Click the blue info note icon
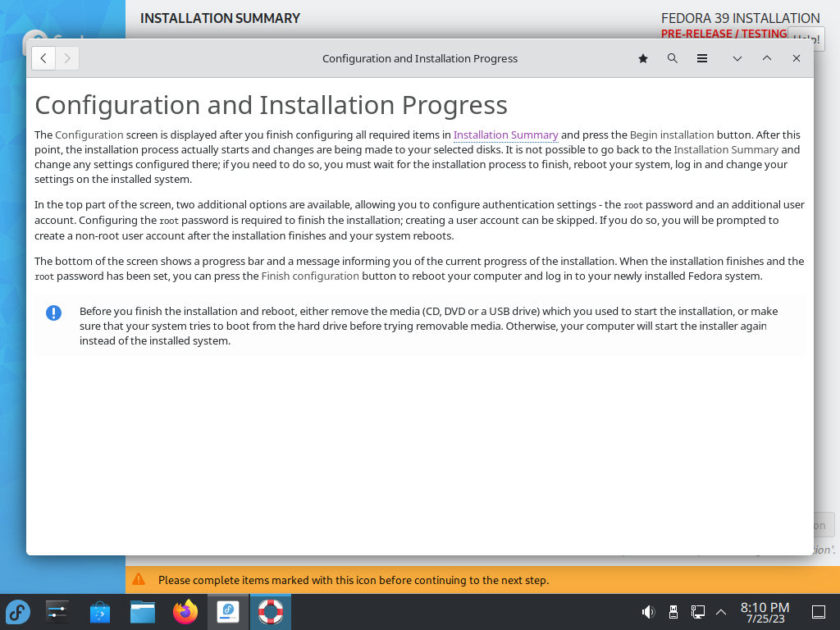Screen dimensions: 840x630 tap(53, 313)
